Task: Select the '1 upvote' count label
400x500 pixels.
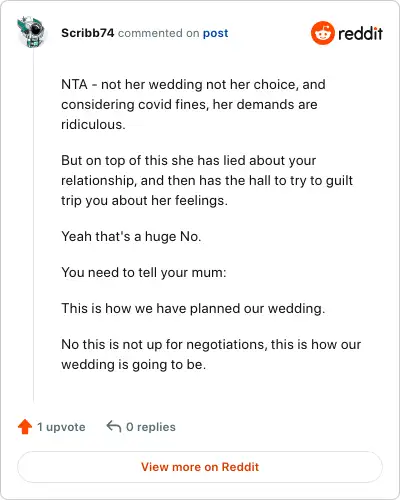Action: click(61, 427)
